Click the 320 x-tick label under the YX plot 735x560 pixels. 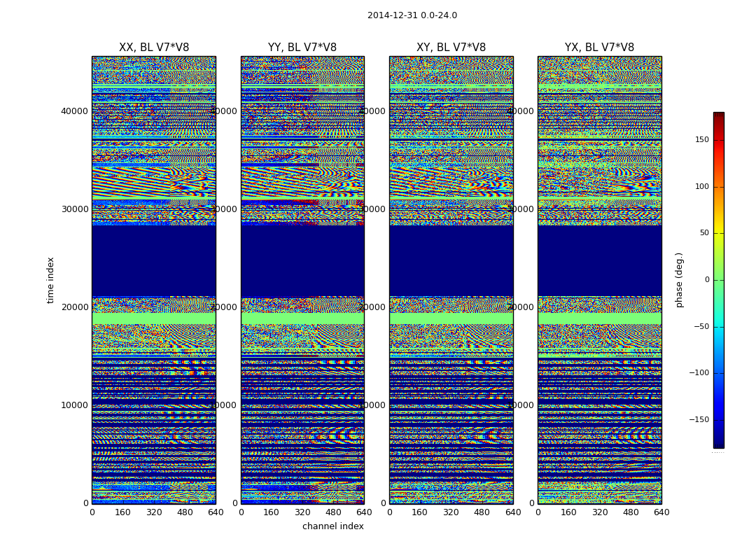[x=599, y=512]
